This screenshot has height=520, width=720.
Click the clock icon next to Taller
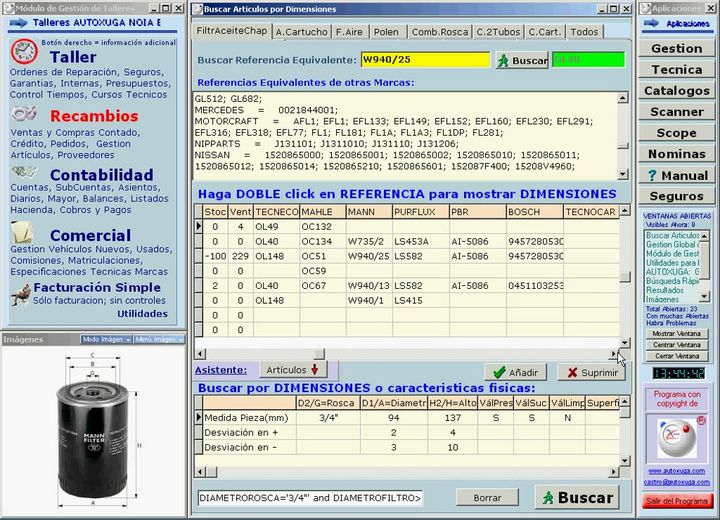point(24,51)
